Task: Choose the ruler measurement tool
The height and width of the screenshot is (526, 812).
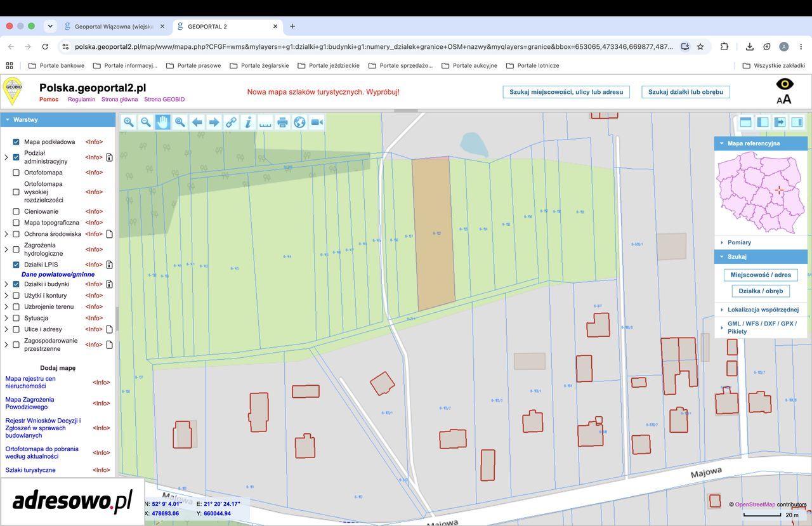Action: 266,122
